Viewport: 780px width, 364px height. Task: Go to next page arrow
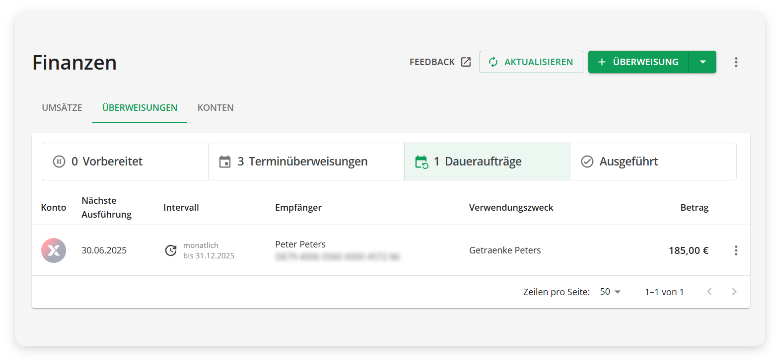[x=734, y=292]
